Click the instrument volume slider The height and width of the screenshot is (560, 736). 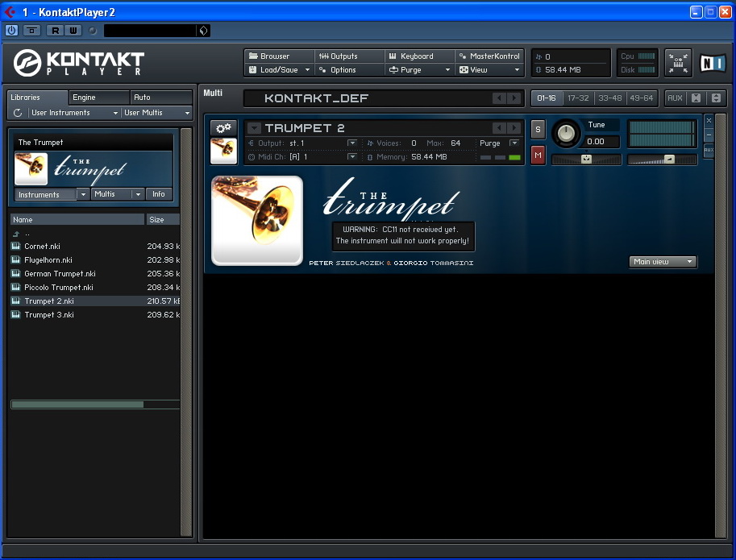point(662,160)
